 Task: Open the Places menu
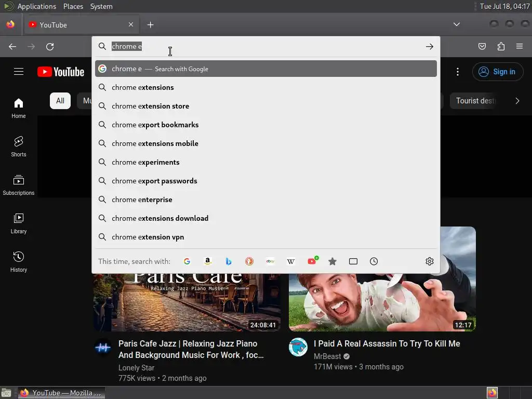click(73, 6)
